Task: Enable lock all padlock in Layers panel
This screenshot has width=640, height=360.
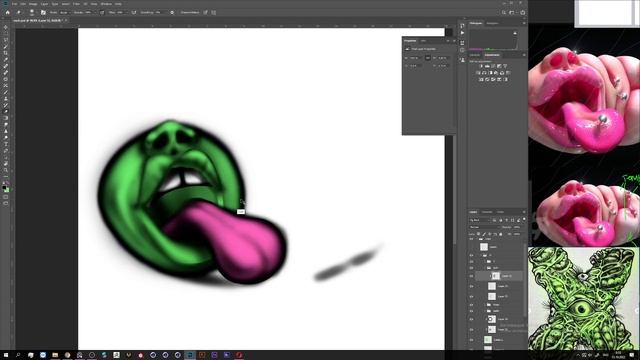Action: coord(500,234)
